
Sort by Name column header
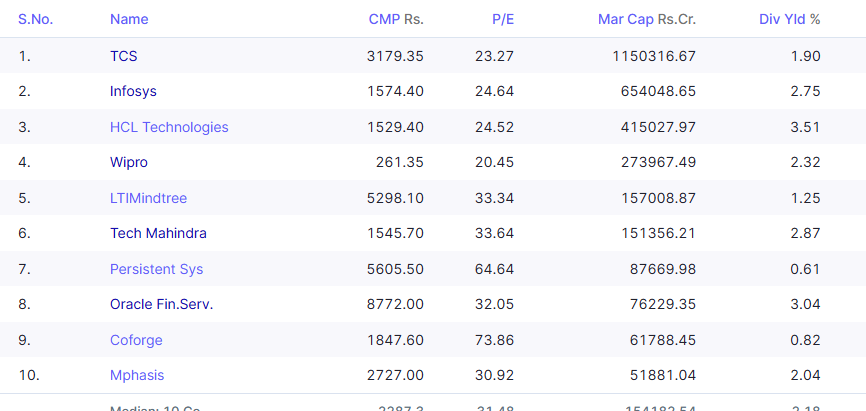click(x=129, y=19)
